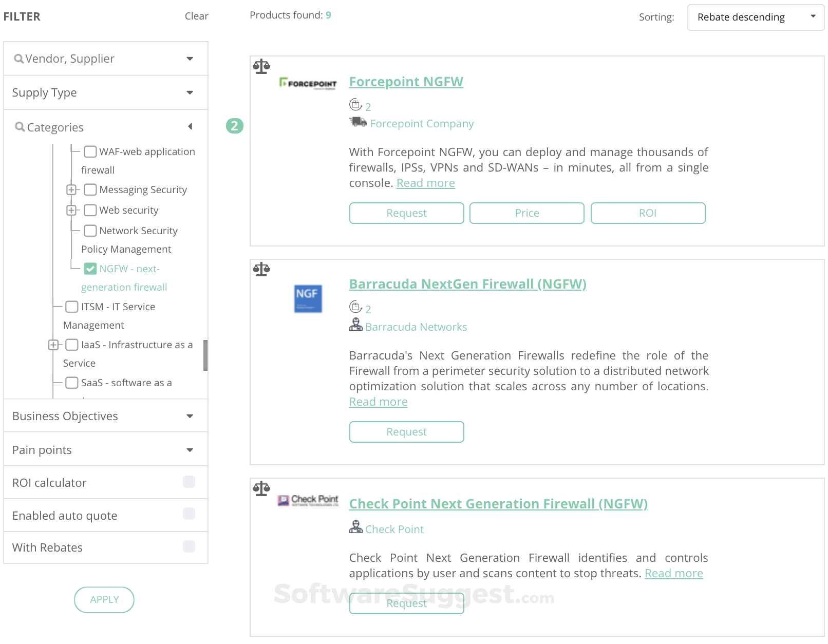Viewport: 828px width, 644px height.
Task: Open Check Point Next Generation Firewall link
Action: pyautogui.click(x=498, y=504)
